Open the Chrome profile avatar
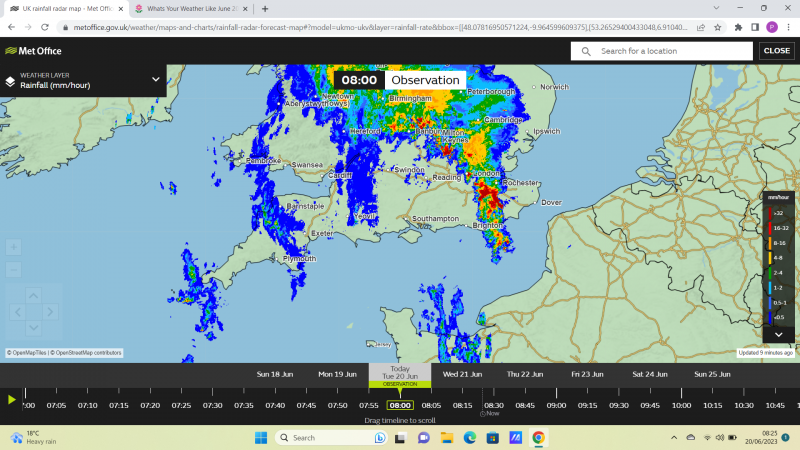The width and height of the screenshot is (800, 450). 772,27
